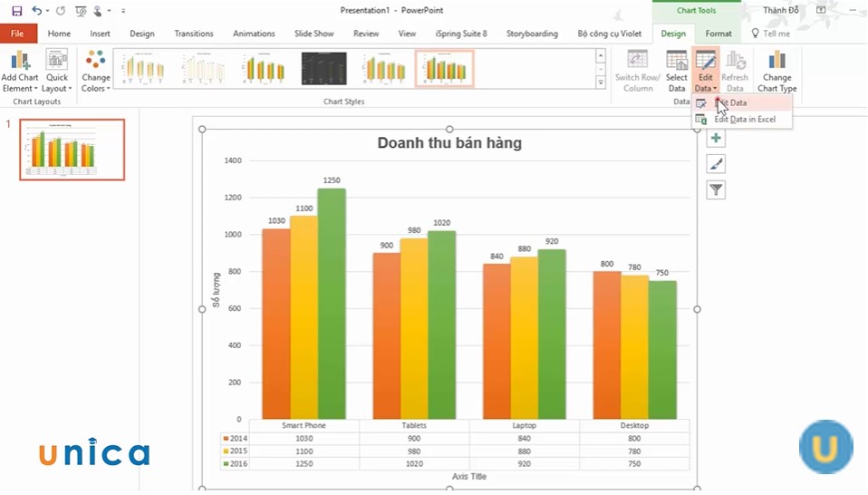The image size is (868, 495).
Task: Open the Chart Filters funnel button
Action: click(716, 189)
